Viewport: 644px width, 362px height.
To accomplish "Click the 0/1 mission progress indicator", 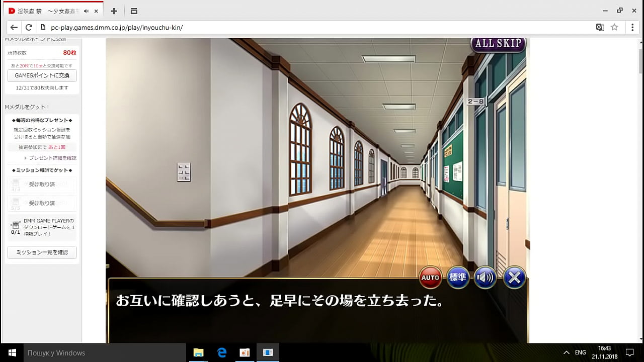I will [13, 229].
